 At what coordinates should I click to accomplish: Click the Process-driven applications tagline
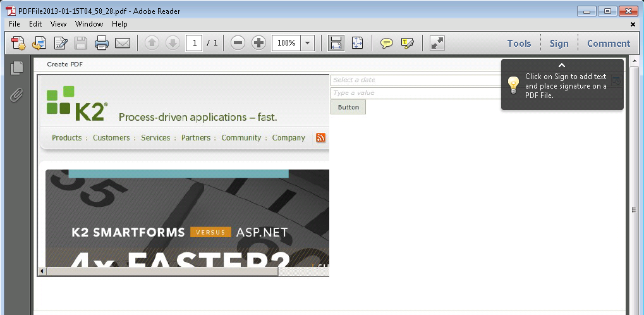pyautogui.click(x=198, y=118)
